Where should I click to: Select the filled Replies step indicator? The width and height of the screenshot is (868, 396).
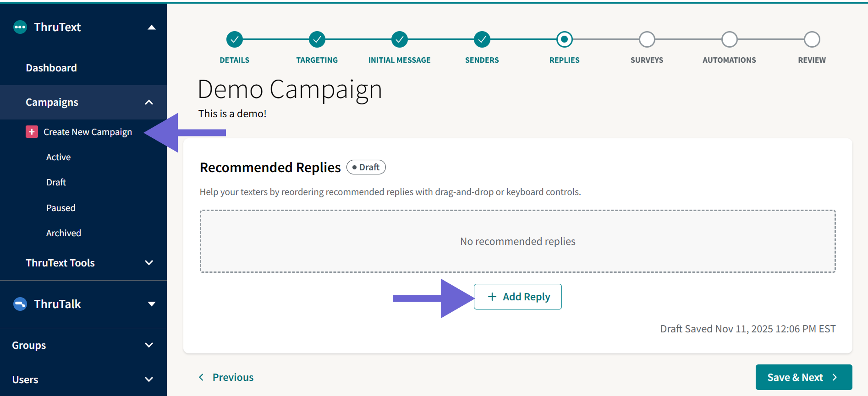[x=564, y=39]
